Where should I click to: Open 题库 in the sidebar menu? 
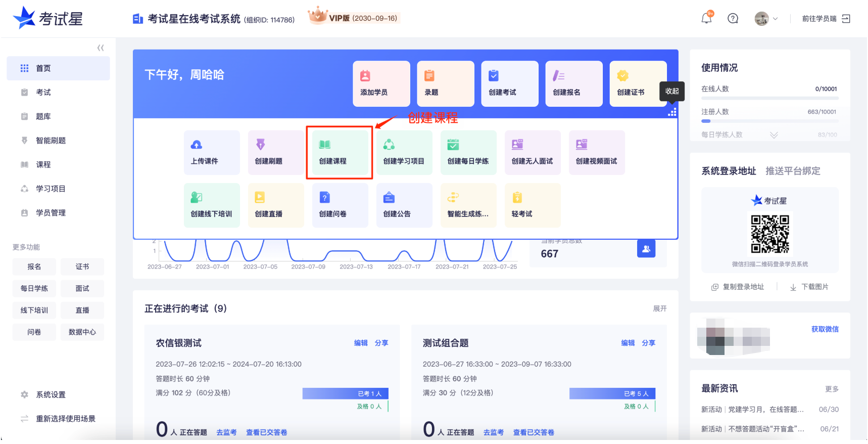[x=43, y=117]
